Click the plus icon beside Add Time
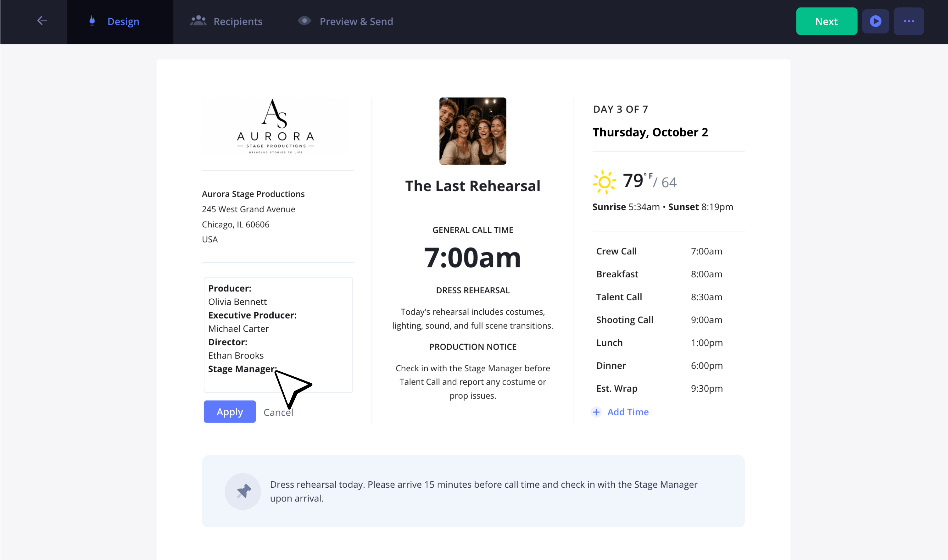 coord(596,412)
